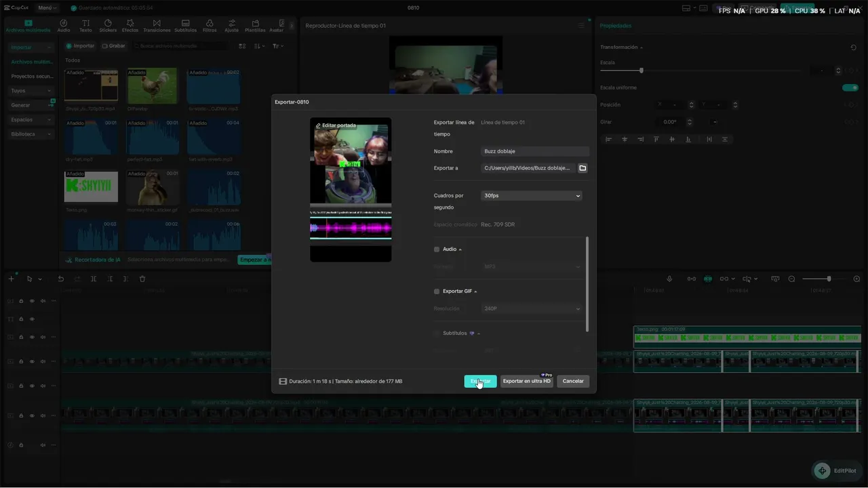Click the Grabar button in media panel
This screenshot has width=868, height=488.
113,46
